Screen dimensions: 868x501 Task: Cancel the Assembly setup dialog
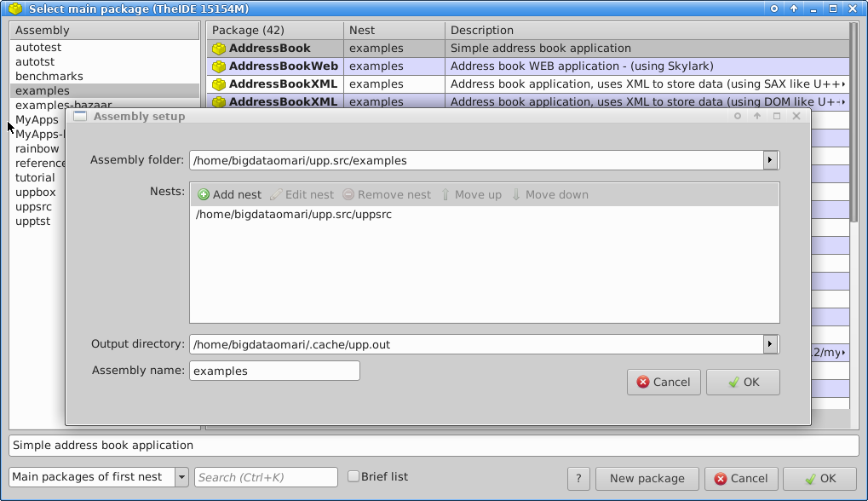click(664, 383)
